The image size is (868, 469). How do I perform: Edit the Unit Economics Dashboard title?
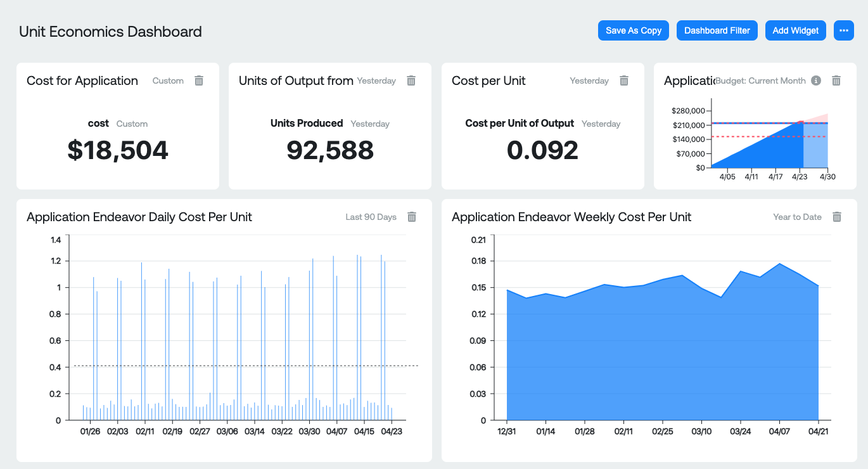point(109,31)
